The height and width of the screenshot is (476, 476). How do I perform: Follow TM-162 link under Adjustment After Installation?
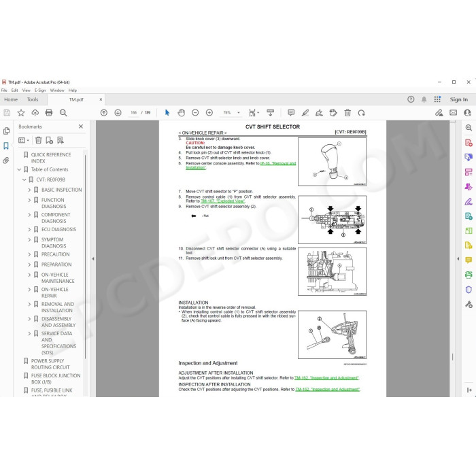[x=326, y=378]
